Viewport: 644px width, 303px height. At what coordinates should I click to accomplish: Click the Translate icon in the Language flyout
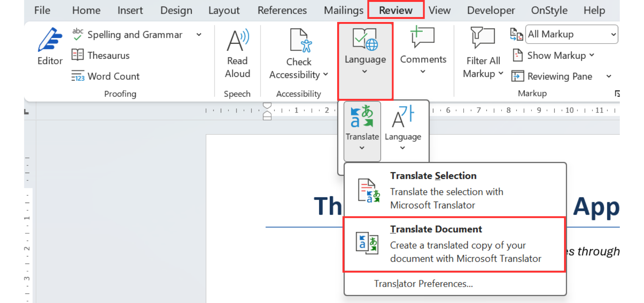[x=362, y=116]
